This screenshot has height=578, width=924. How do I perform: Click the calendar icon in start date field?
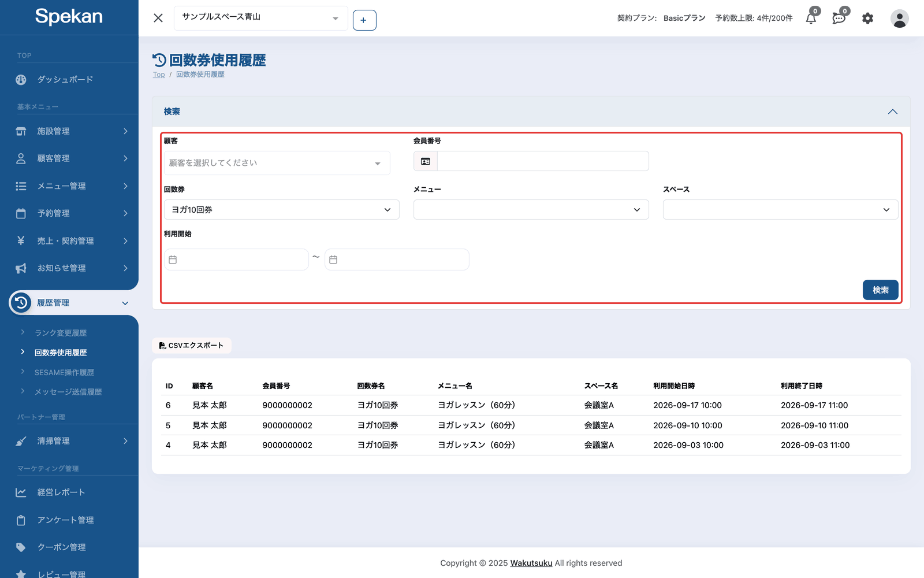pyautogui.click(x=173, y=260)
